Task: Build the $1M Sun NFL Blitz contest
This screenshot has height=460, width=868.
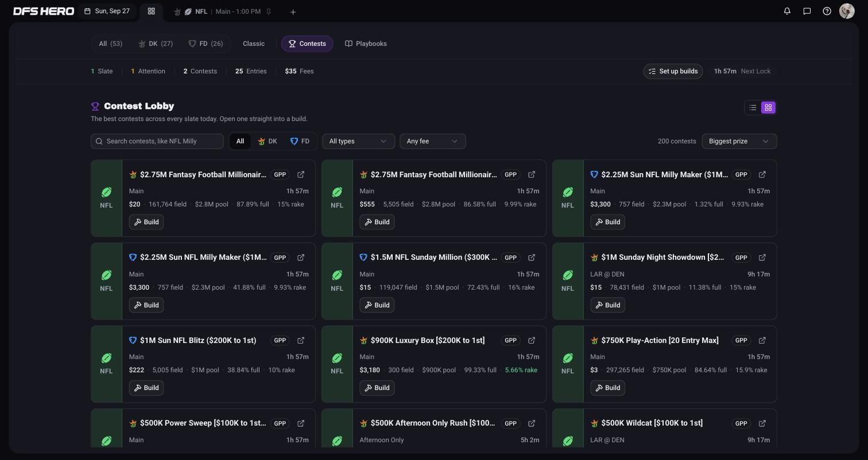Action: click(146, 388)
